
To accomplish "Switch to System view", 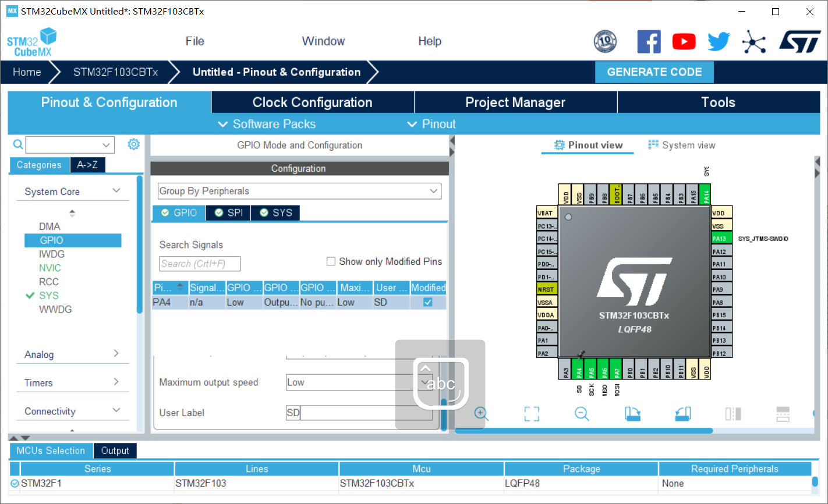I will pos(682,145).
